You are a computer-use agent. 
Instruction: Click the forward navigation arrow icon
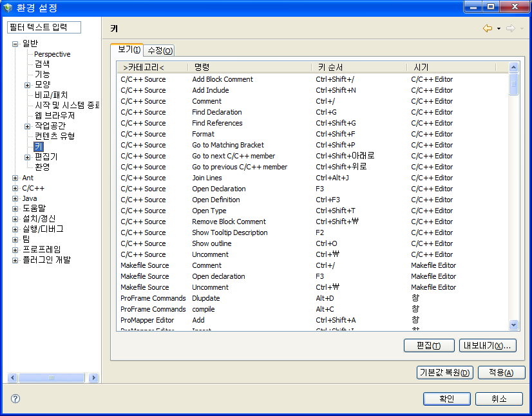pyautogui.click(x=510, y=28)
